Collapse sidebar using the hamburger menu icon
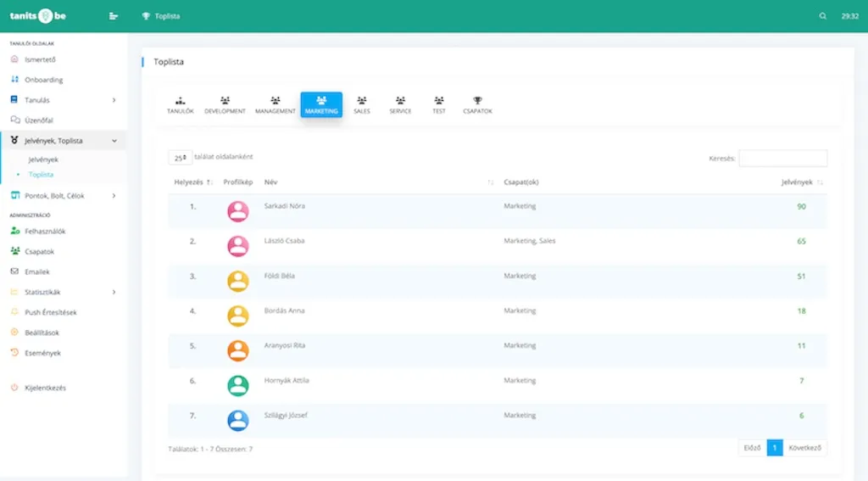 coord(114,16)
